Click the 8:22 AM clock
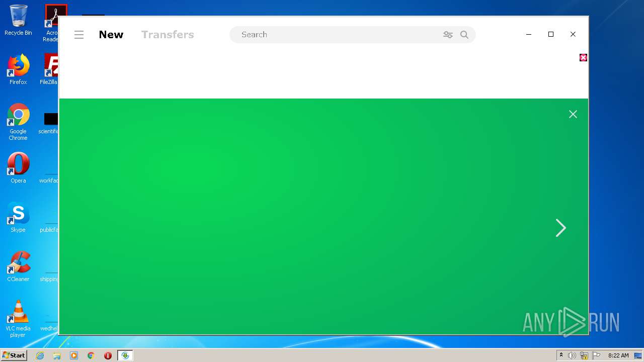 618,355
